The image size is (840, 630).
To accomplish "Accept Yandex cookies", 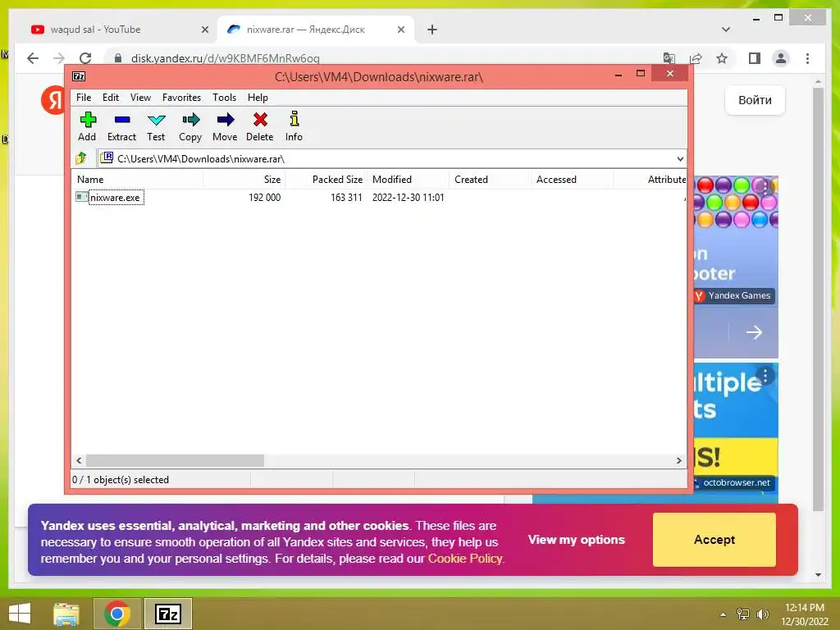I will coord(714,540).
